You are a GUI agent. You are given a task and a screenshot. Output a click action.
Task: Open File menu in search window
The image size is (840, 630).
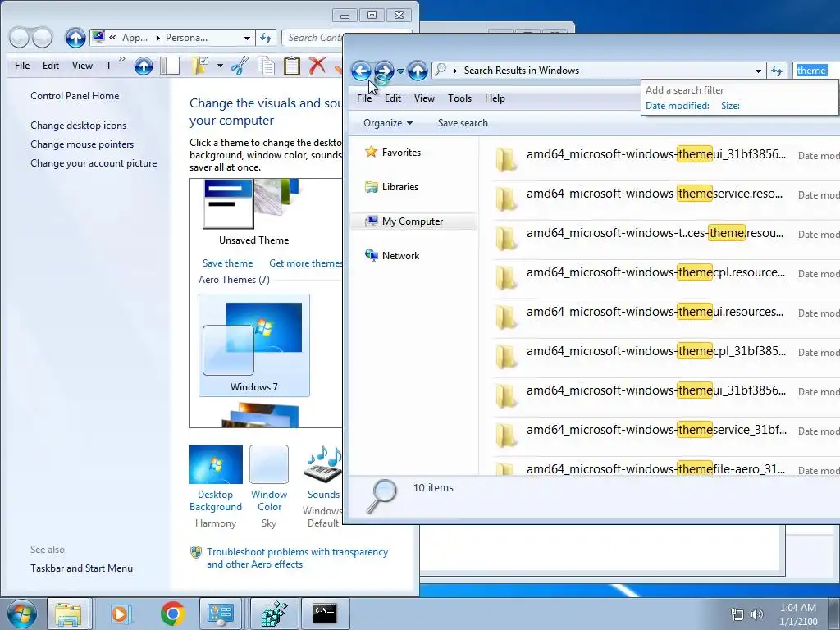[364, 98]
